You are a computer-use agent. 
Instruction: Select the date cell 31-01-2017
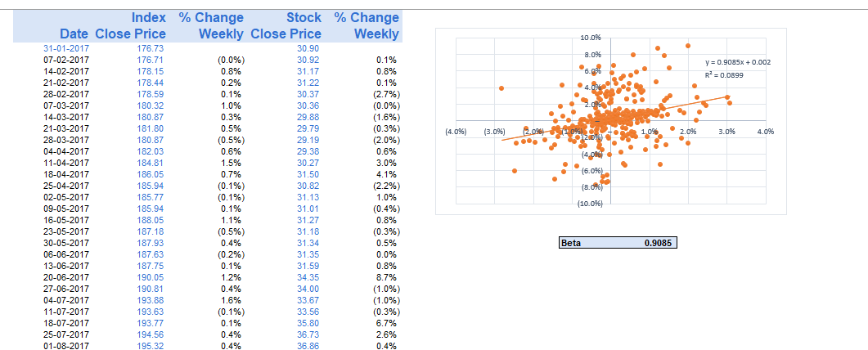[x=66, y=49]
